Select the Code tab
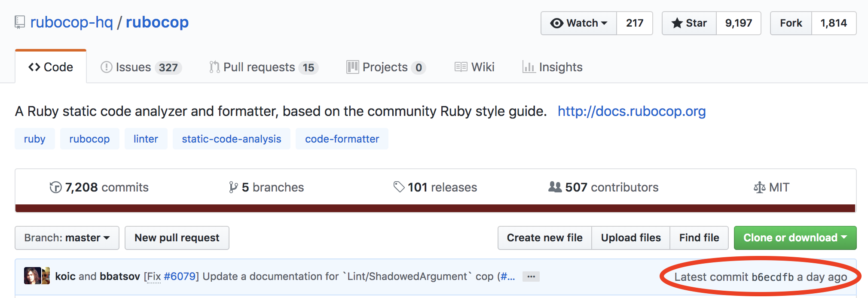868x298 pixels. pyautogui.click(x=51, y=67)
